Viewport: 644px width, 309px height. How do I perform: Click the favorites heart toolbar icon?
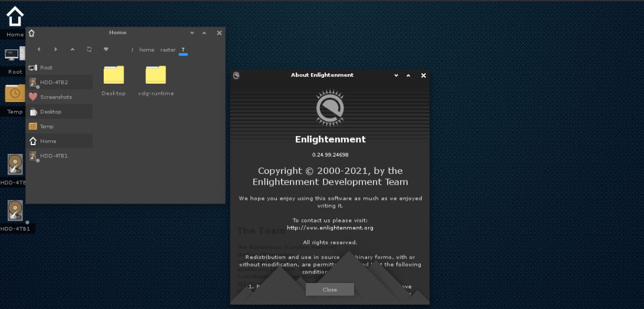(106, 50)
